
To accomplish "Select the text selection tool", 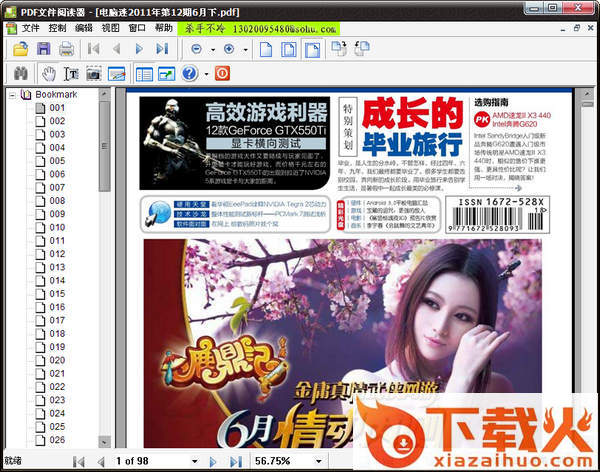I will point(71,74).
